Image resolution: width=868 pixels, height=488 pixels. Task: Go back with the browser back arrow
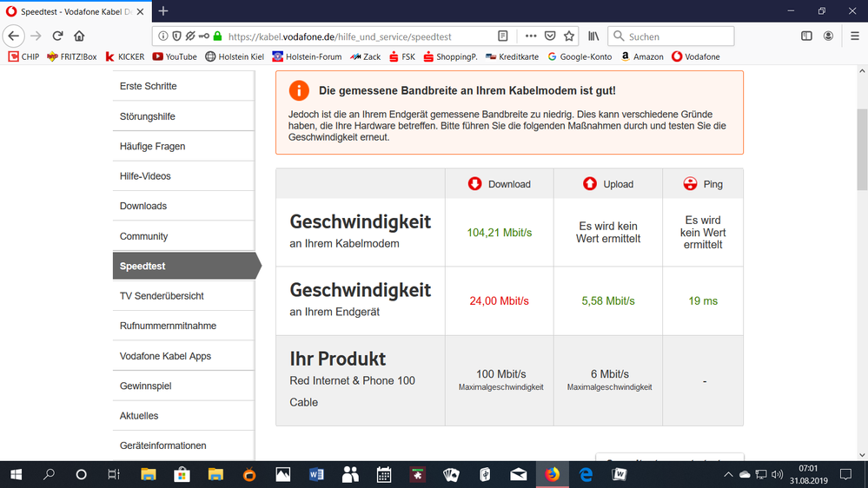tap(14, 36)
